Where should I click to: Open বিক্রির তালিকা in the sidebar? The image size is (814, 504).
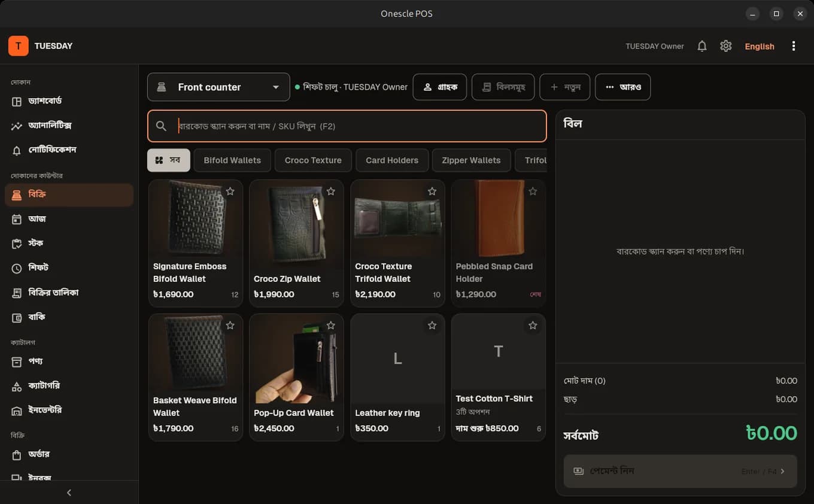point(69,293)
